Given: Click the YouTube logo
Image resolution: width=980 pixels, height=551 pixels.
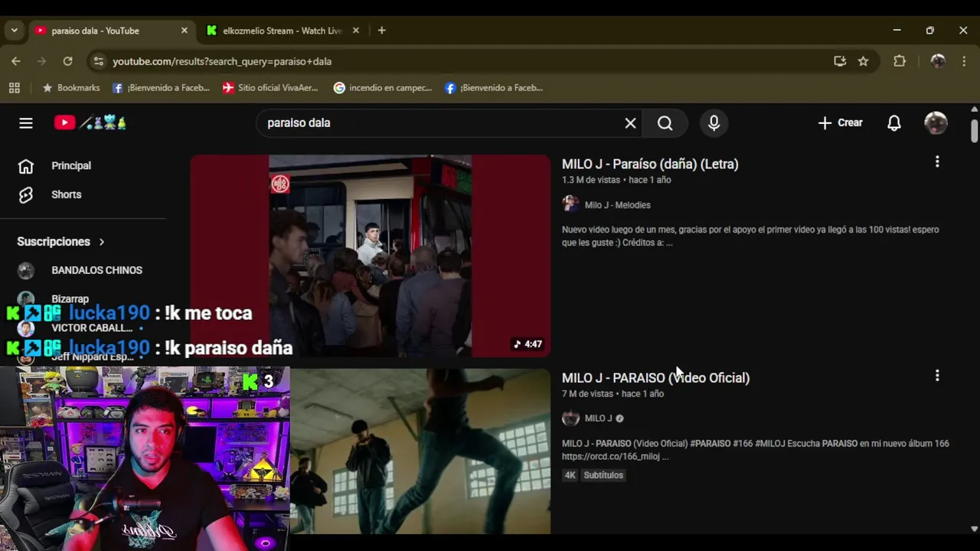Looking at the screenshot, I should (x=90, y=122).
